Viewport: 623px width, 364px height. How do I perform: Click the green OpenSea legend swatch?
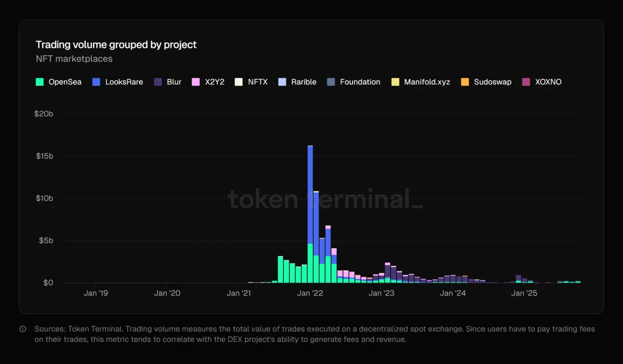click(x=39, y=82)
